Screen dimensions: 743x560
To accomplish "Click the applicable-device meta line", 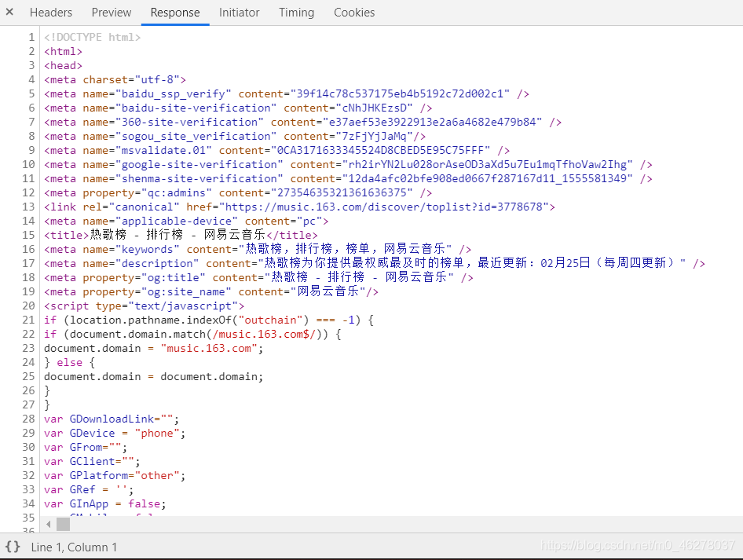I will click(186, 221).
